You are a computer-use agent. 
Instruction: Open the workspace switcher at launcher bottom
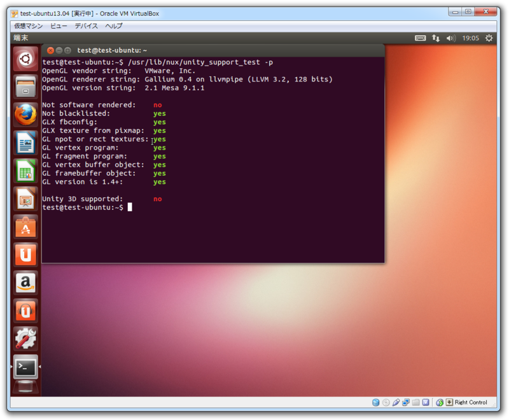pyautogui.click(x=25, y=388)
